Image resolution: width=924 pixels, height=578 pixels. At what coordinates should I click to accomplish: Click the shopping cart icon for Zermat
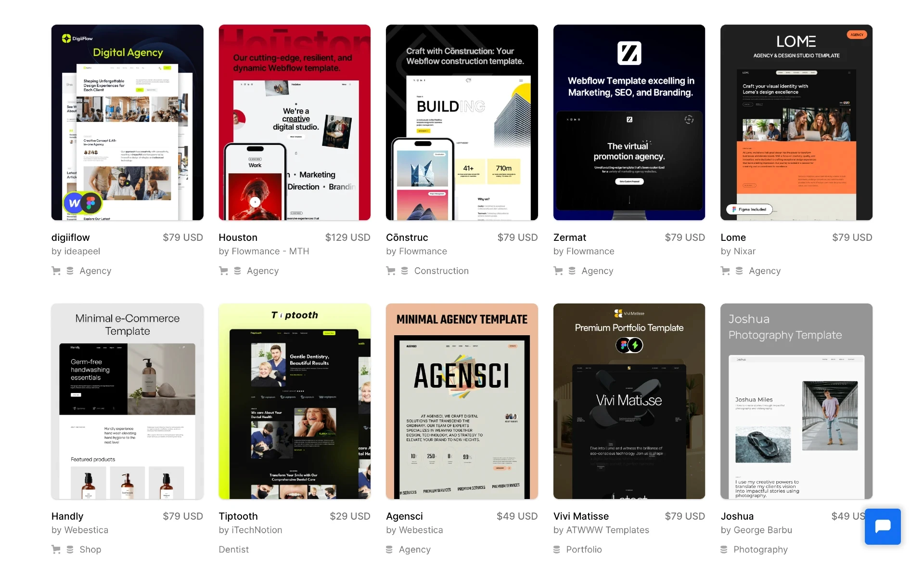pyautogui.click(x=559, y=270)
